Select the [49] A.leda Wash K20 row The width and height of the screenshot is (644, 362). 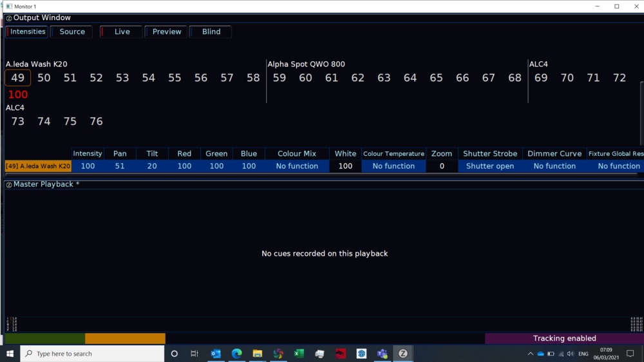point(38,166)
